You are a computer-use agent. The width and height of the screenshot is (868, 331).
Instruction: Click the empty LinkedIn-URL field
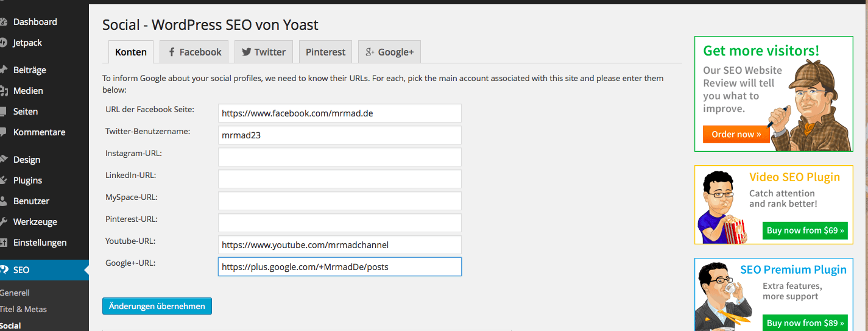pyautogui.click(x=340, y=179)
